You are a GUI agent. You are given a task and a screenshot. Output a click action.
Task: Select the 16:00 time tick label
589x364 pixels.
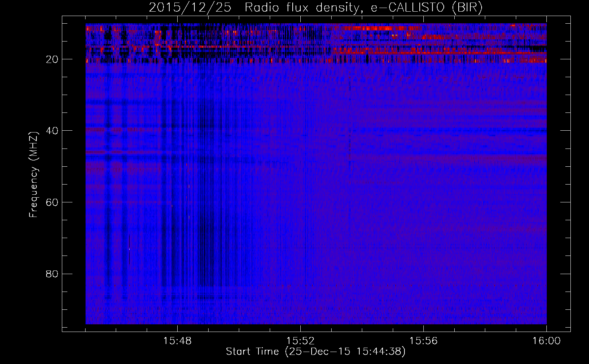point(546,341)
